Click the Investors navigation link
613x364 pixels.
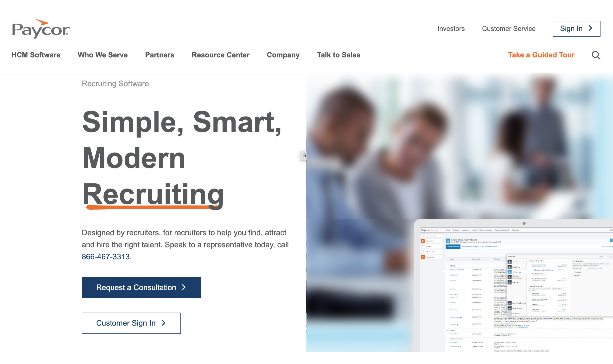(x=451, y=29)
